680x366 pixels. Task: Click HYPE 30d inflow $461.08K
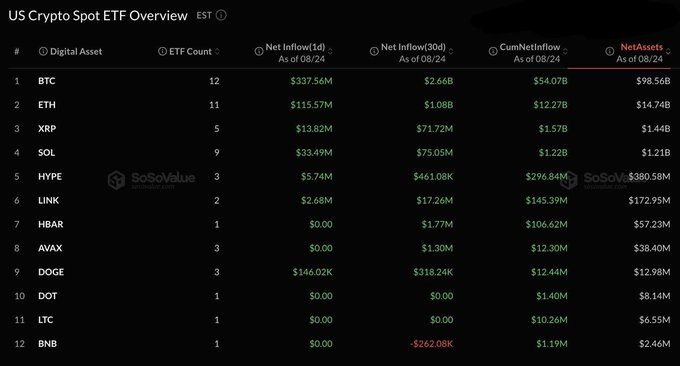[433, 176]
